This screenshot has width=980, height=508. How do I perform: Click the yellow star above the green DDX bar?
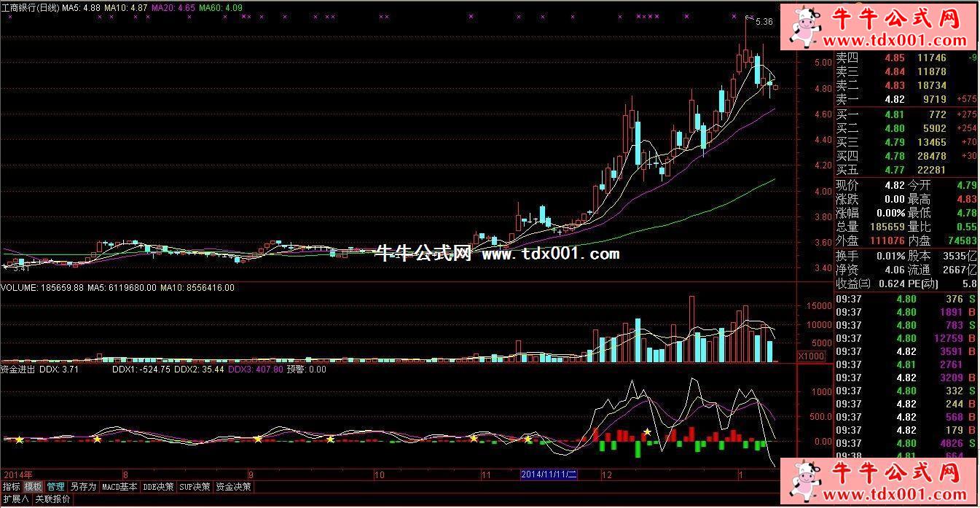(x=646, y=432)
